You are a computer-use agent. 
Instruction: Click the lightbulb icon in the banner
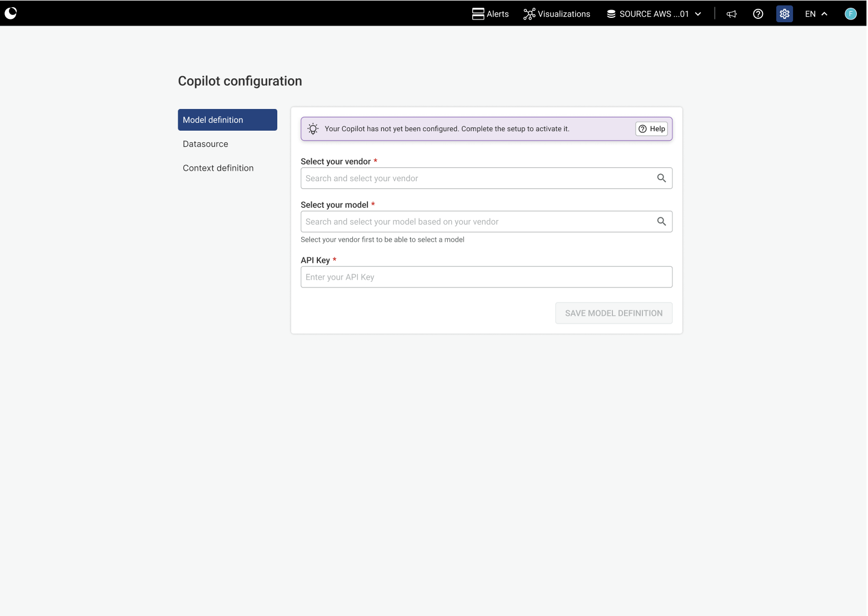point(313,128)
